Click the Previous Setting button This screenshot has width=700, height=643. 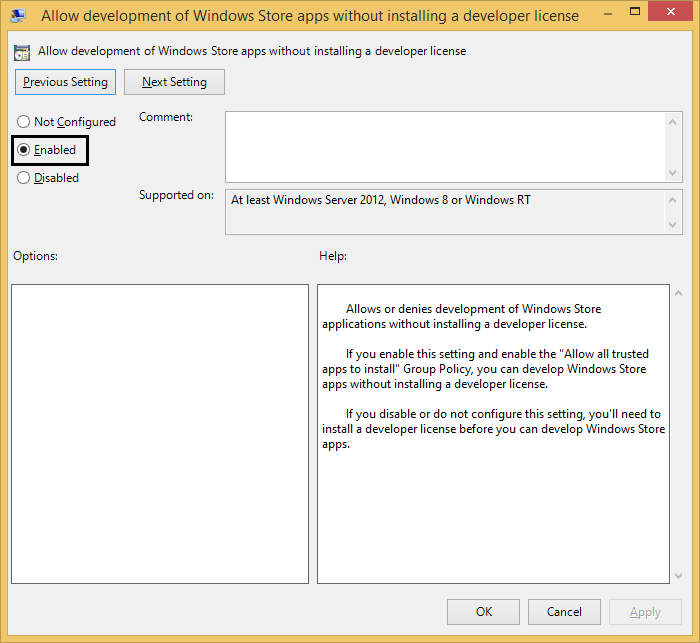tap(65, 82)
